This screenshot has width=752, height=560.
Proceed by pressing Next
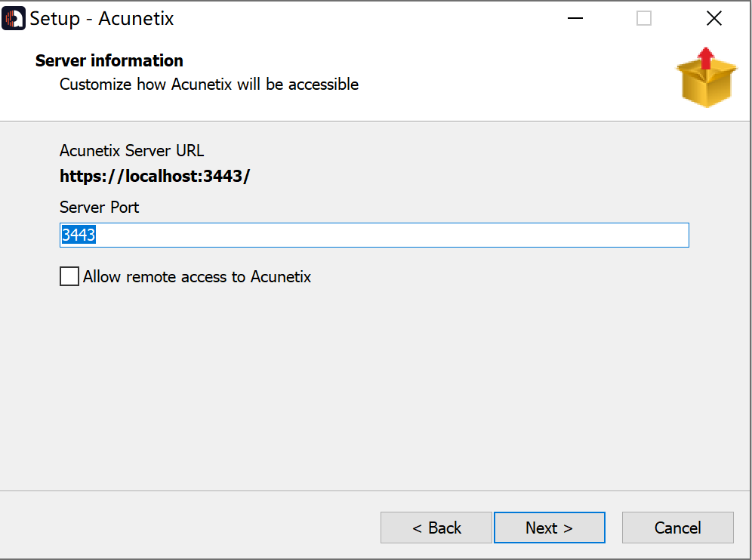[549, 528]
